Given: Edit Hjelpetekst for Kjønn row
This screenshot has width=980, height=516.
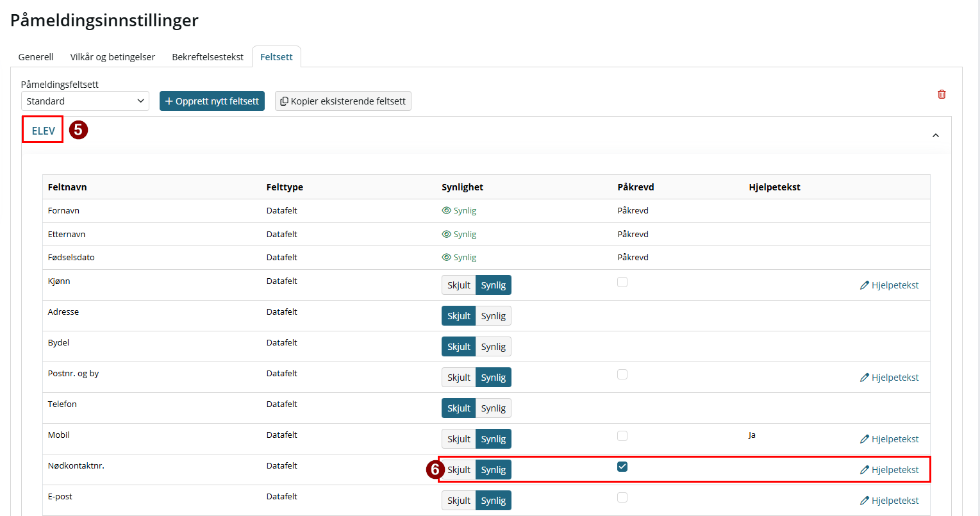Looking at the screenshot, I should (890, 285).
